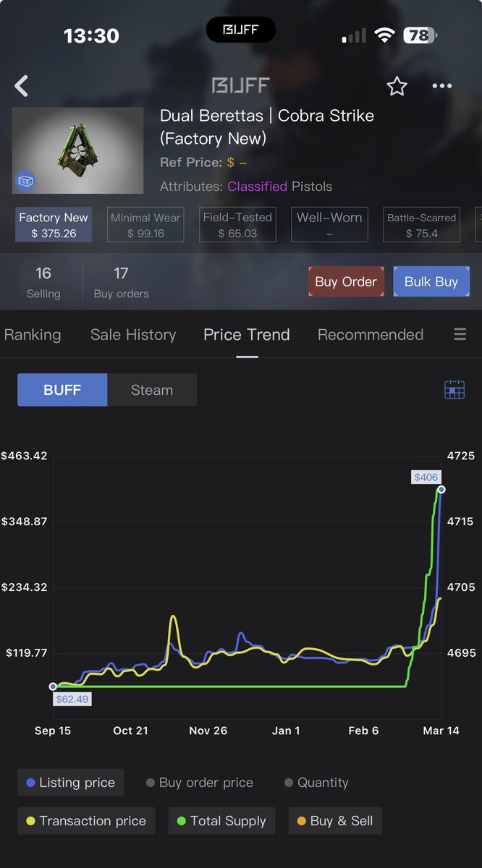
Task: Select Field-Tested $65.03 option
Action: 237,225
